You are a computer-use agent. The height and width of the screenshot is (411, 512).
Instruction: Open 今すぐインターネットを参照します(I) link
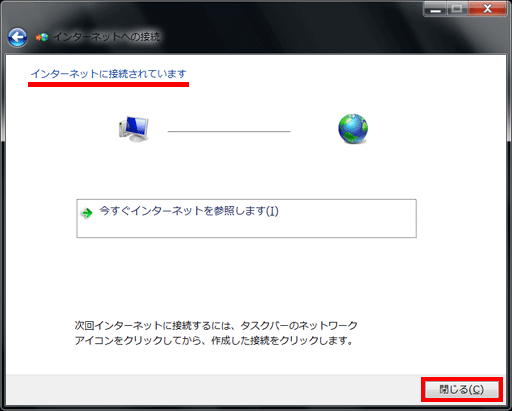[189, 211]
